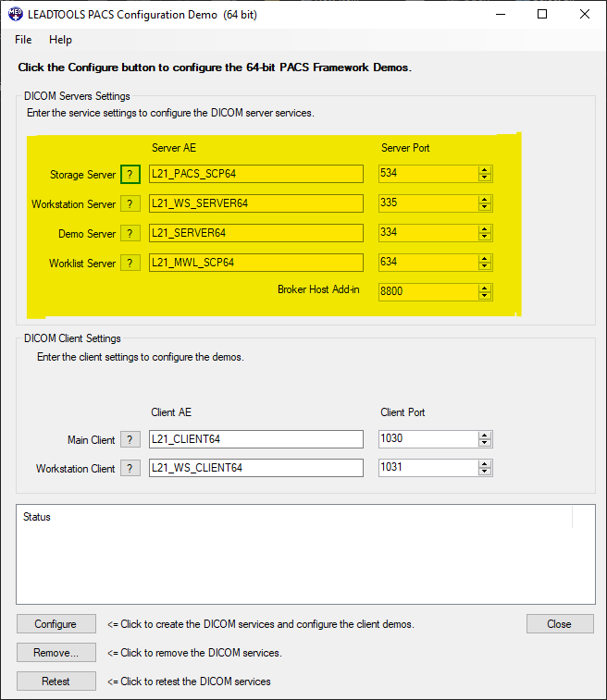
Task: Click into the Demo Server port value 334
Action: [428, 233]
